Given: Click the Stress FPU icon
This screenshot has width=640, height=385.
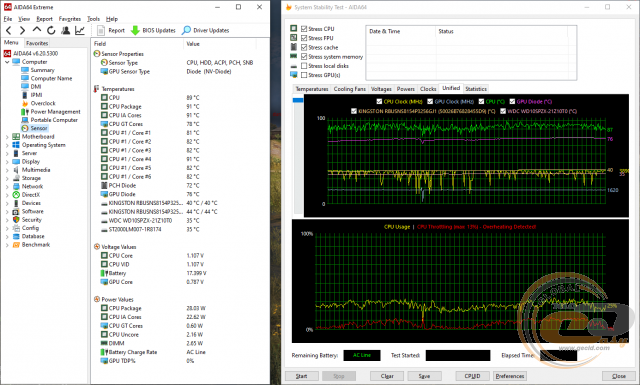Looking at the screenshot, I should pos(293,38).
